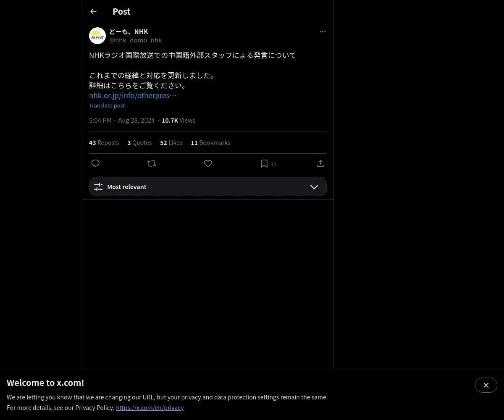View the 43 Reposts list
The height and width of the screenshot is (420, 504).
click(x=104, y=142)
